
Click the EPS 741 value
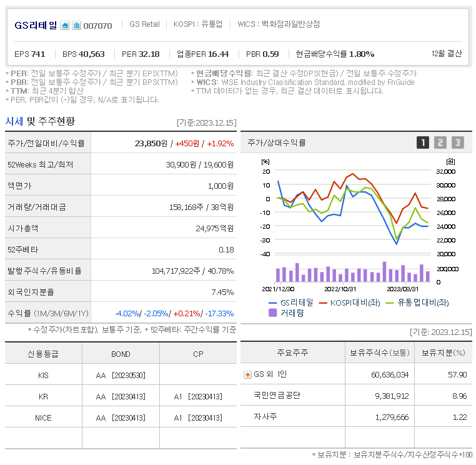click(30, 54)
